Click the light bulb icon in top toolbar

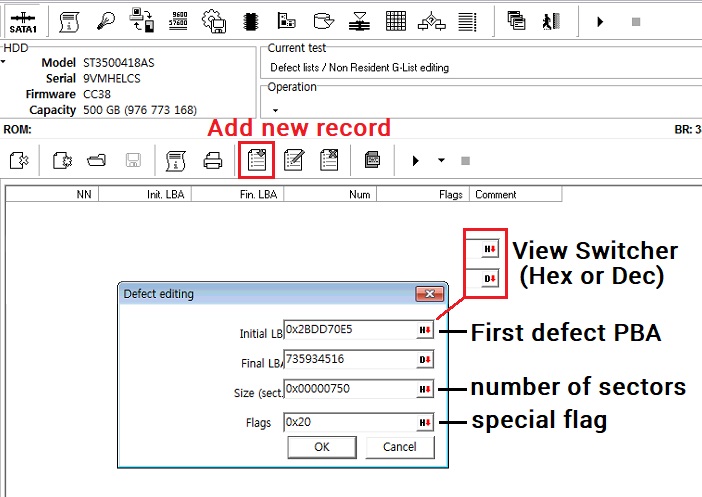(x=106, y=21)
